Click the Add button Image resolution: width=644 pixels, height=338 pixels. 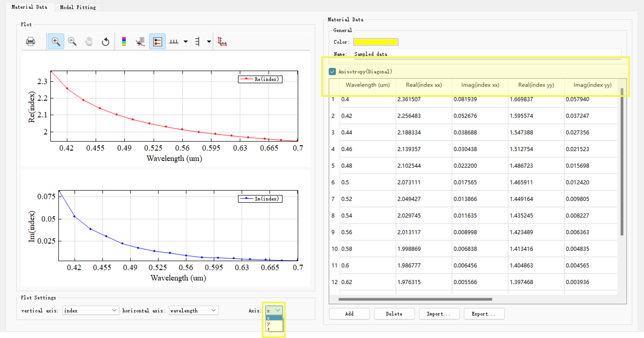pyautogui.click(x=349, y=314)
